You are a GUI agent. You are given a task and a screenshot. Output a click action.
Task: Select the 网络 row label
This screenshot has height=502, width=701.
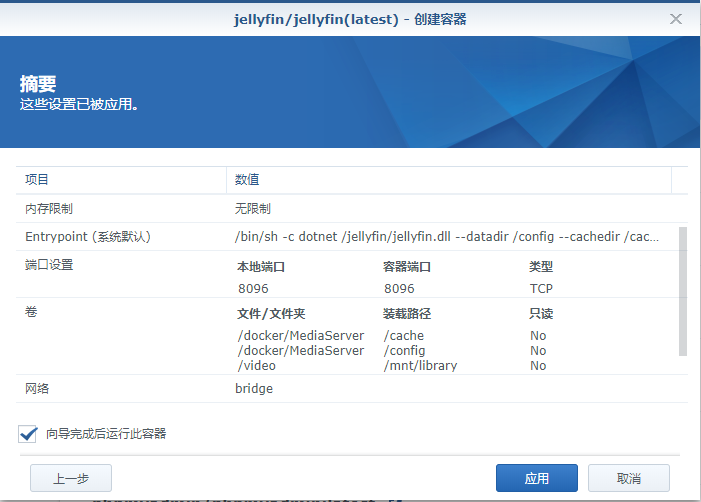point(37,388)
